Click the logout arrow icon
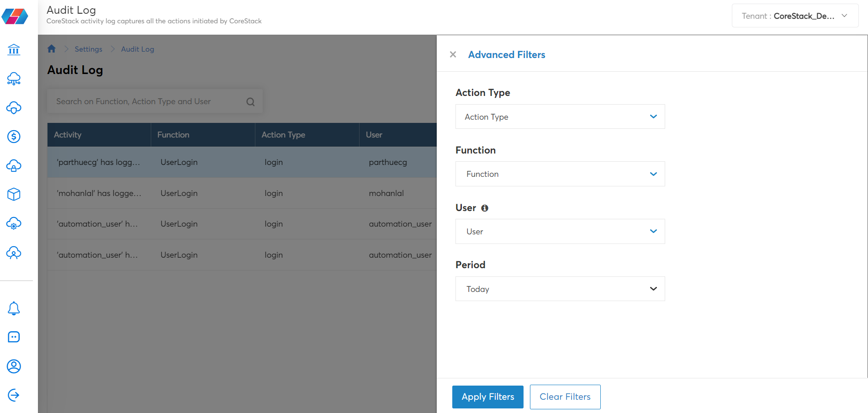 (14, 395)
